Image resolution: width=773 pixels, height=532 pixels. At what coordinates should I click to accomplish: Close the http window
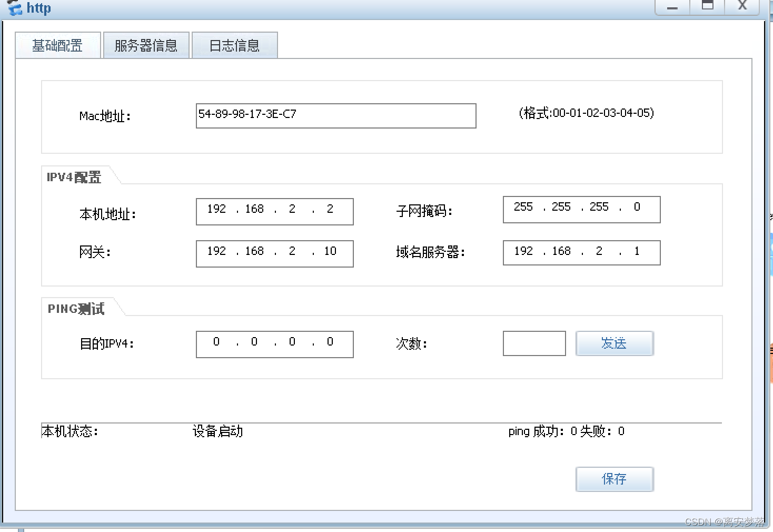pos(742,6)
